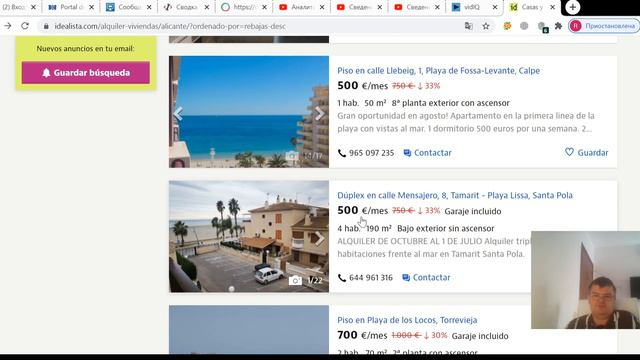Open listing Dúplex en calle Mensajero, Santa Pola
Image resolution: width=640 pixels, height=360 pixels.
pos(455,196)
